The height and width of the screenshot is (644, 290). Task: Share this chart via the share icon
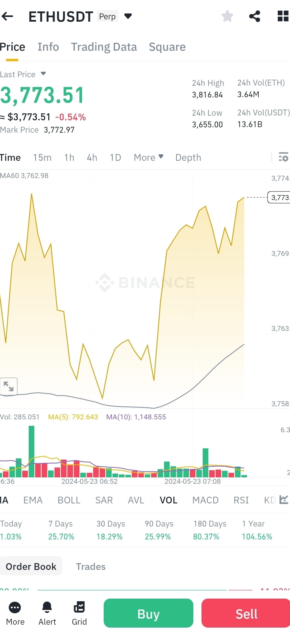255,16
